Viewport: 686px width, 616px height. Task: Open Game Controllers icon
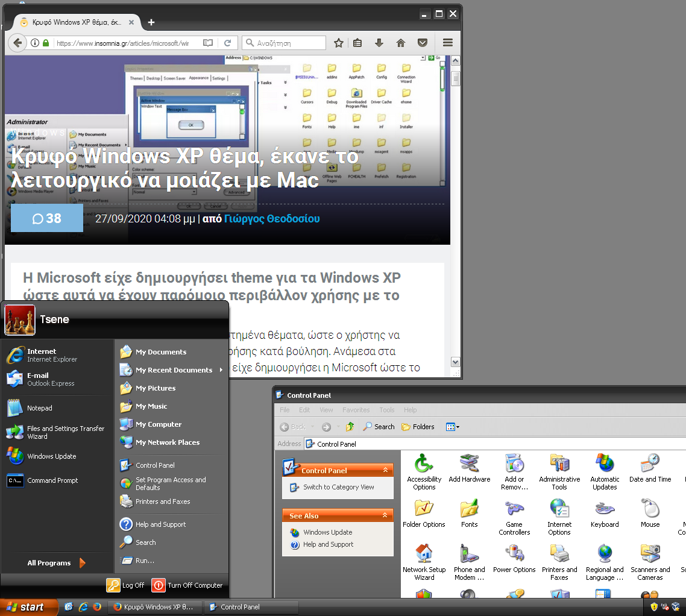(514, 517)
